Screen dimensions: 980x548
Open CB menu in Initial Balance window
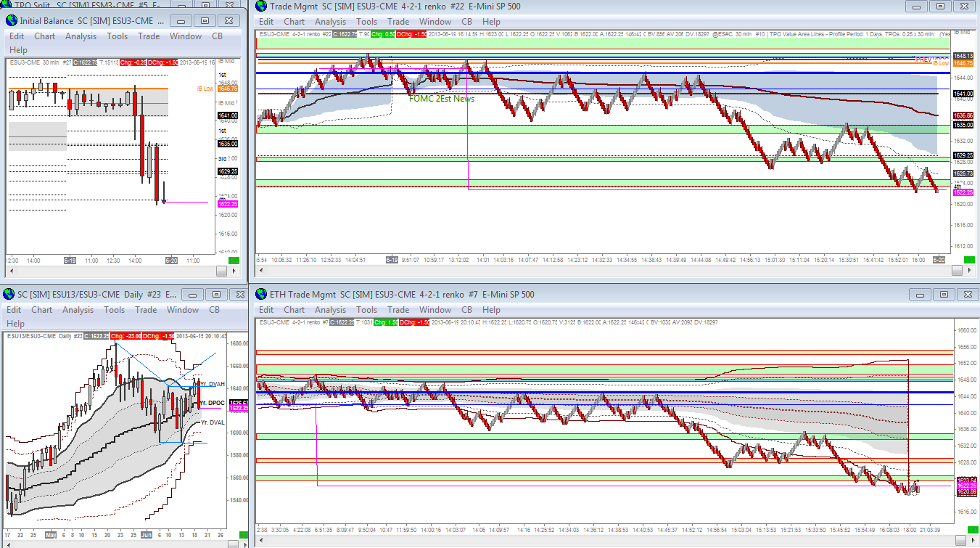(218, 36)
